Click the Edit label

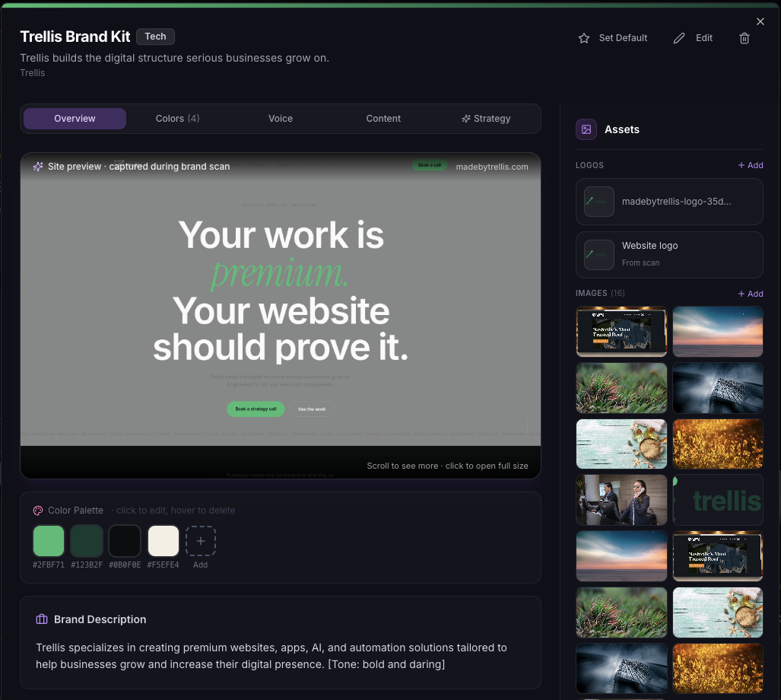(x=703, y=38)
